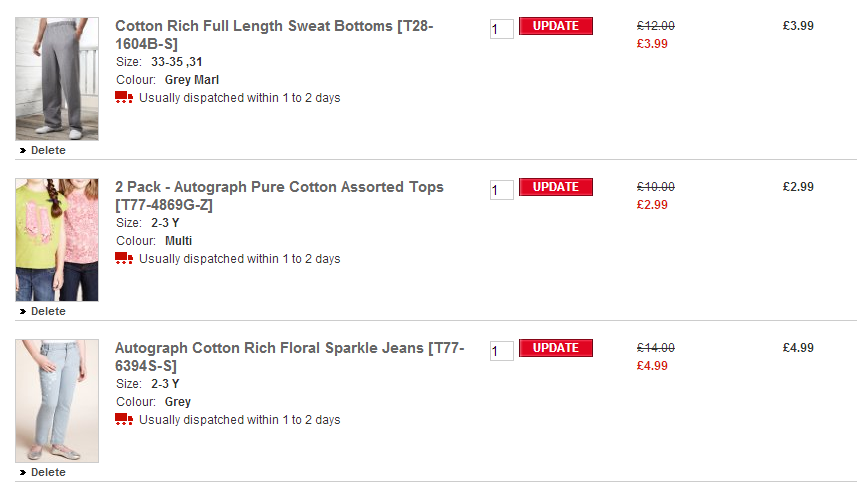Update quantity for Floral Sparkle Jeans
The image size is (857, 483).
click(x=556, y=348)
